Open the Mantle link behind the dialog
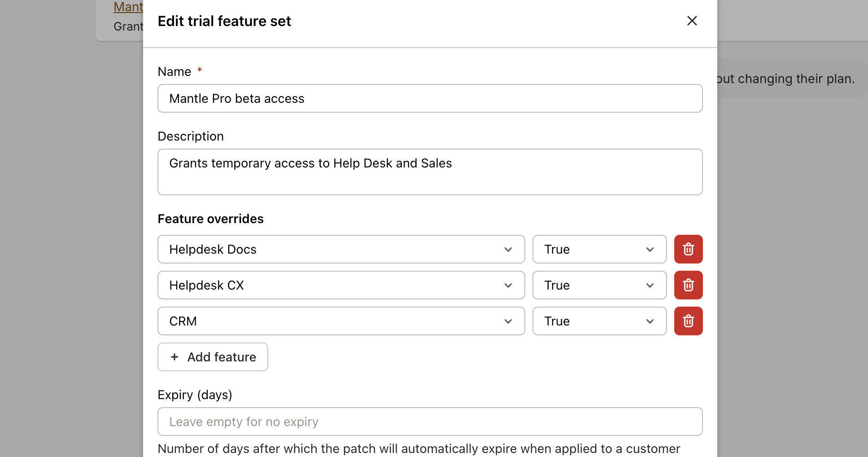The height and width of the screenshot is (457, 868). [128, 7]
